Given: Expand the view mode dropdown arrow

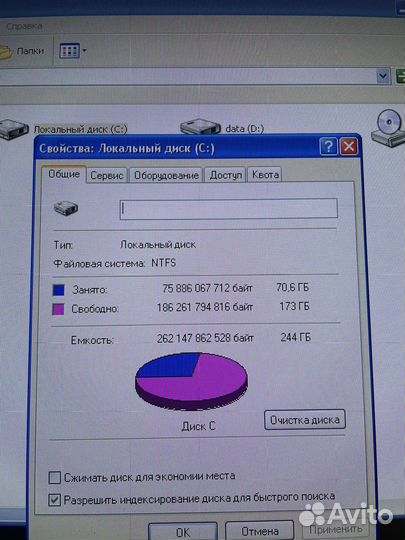Looking at the screenshot, I should 84,51.
